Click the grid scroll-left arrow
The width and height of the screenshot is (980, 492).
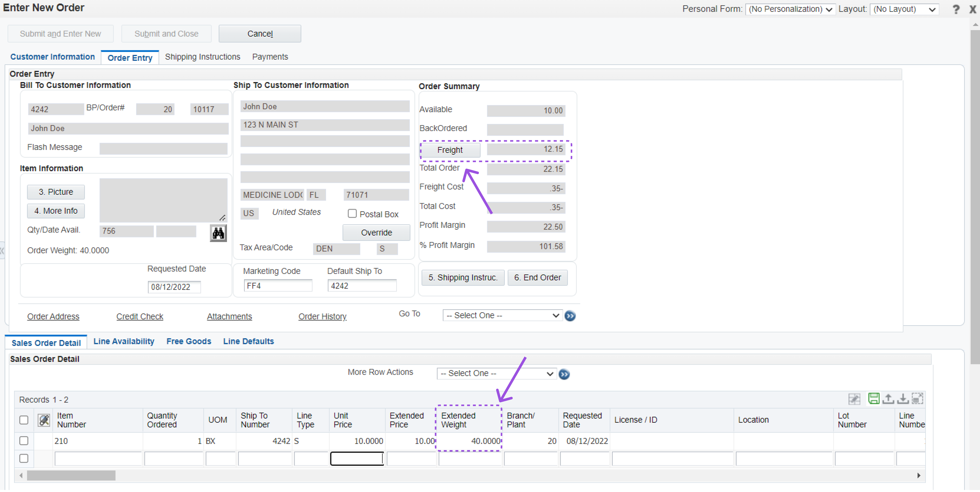tap(21, 475)
